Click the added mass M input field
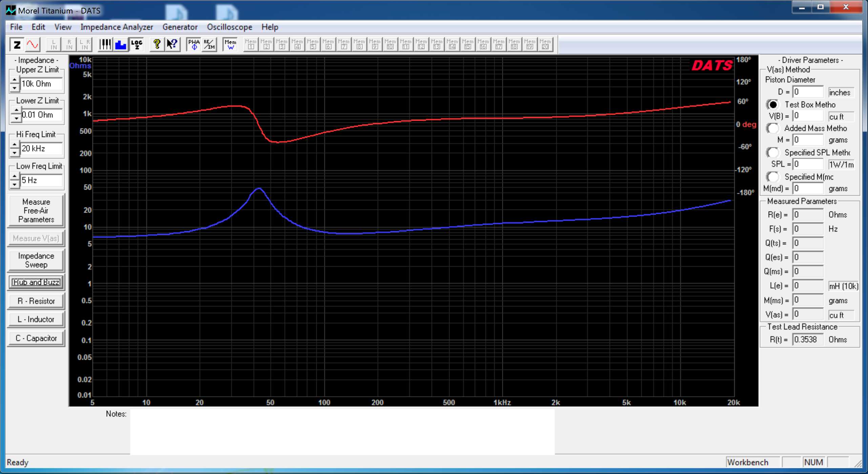The image size is (868, 474). [x=808, y=140]
